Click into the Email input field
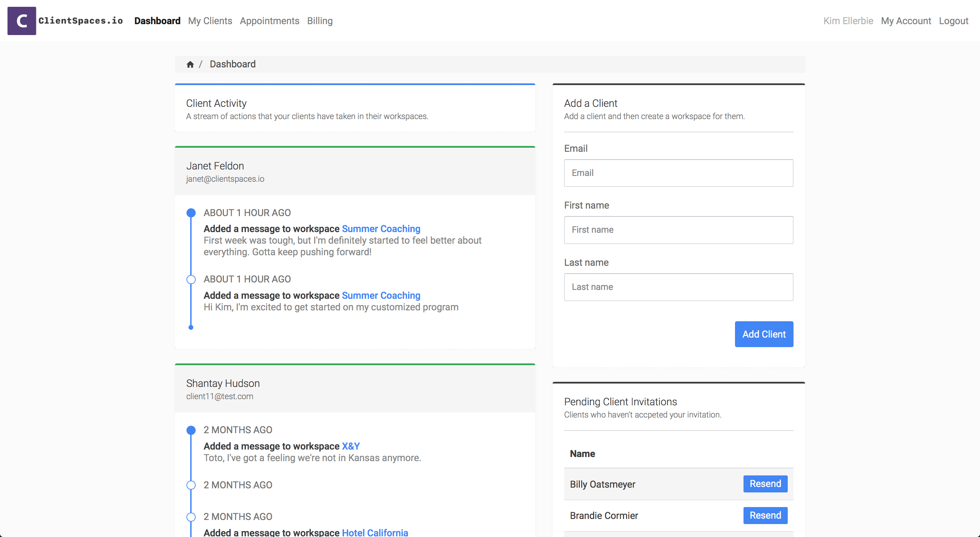Viewport: 980px width, 537px height. pyautogui.click(x=678, y=173)
